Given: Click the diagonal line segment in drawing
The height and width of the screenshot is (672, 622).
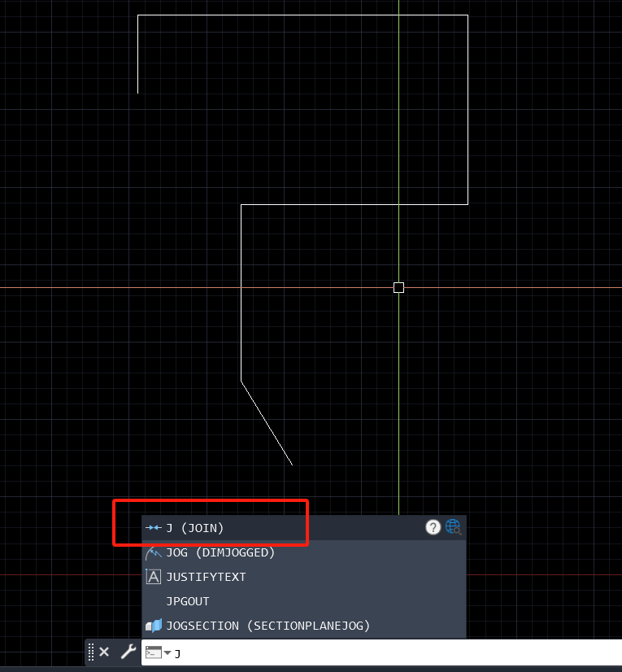Looking at the screenshot, I should tap(267, 423).
